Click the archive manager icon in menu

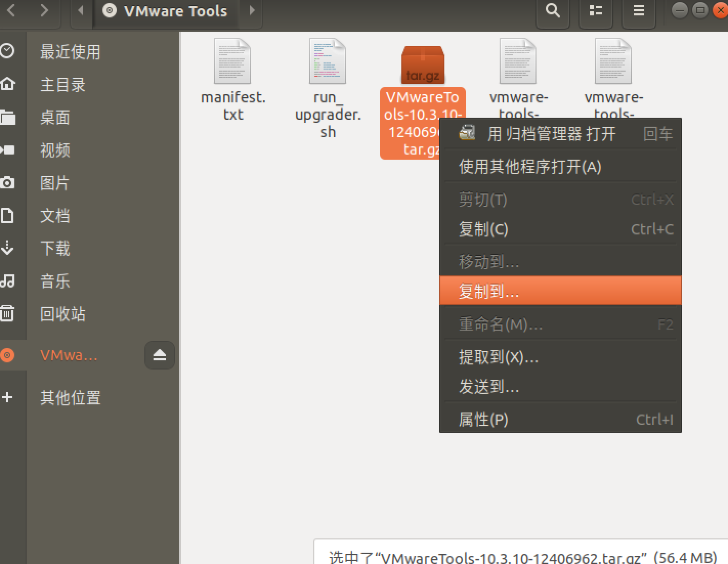[467, 133]
